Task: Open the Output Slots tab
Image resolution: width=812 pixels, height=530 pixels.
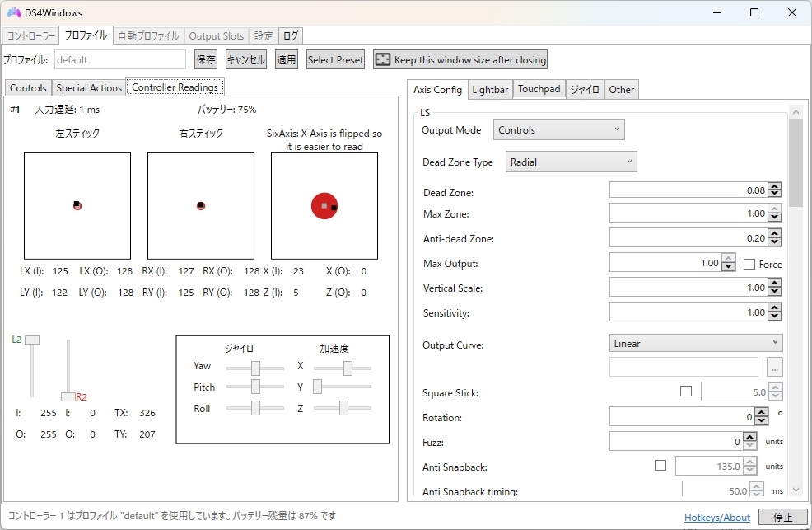Action: point(216,35)
